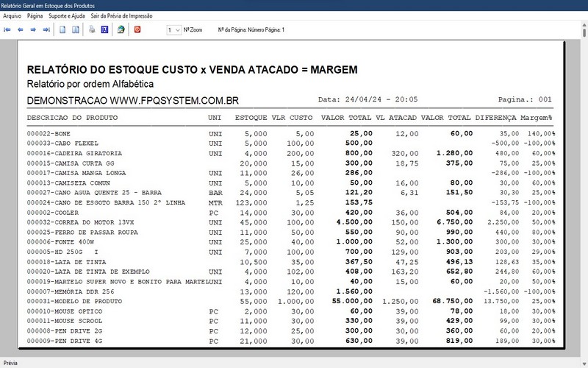Open the Nº Zoom dropdown
The width and height of the screenshot is (588, 368).
pos(174,30)
